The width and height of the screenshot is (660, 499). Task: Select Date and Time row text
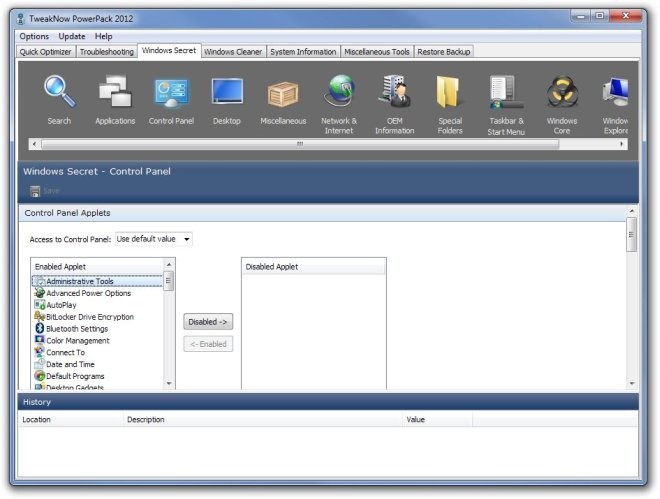coord(70,364)
